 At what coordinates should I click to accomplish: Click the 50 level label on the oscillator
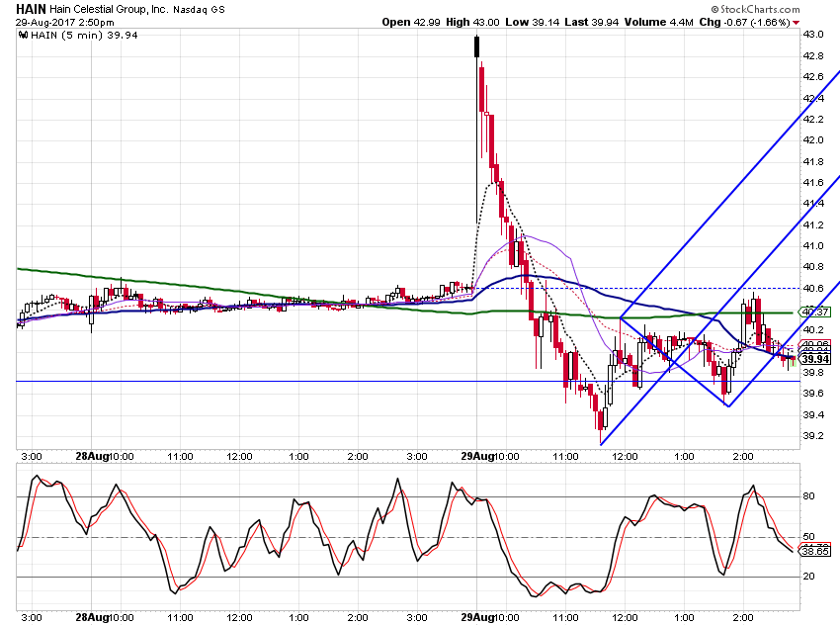pos(809,536)
